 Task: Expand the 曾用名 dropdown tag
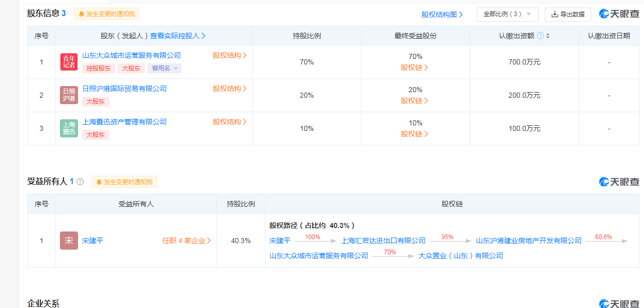click(x=164, y=68)
